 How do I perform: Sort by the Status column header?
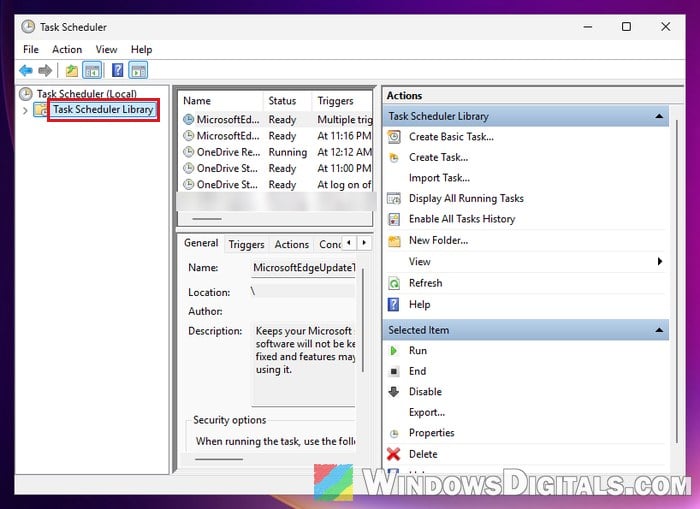pyautogui.click(x=288, y=101)
